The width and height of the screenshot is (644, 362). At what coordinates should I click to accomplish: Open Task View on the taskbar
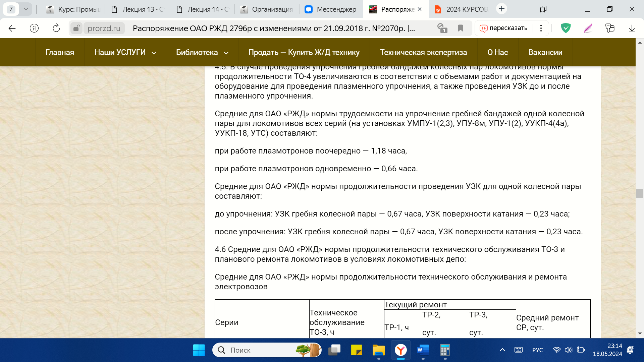pyautogui.click(x=334, y=350)
